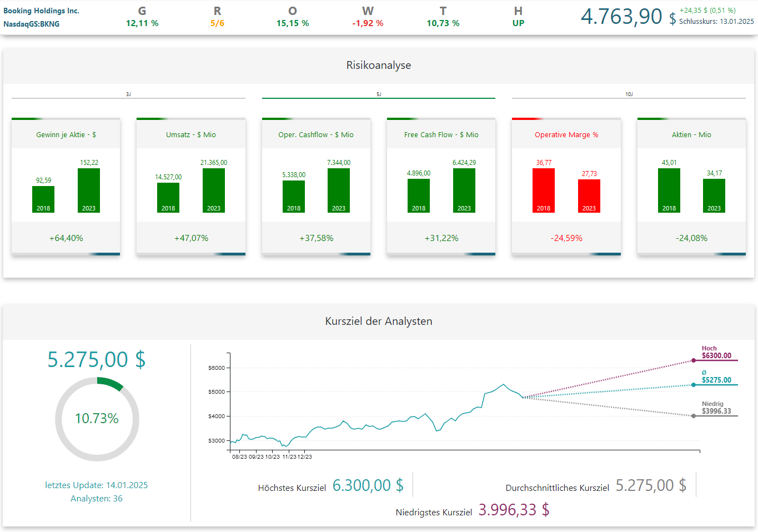Click the NasdaqGS:BKNG ticker
Viewport: 758px width, 532px height.
tap(31, 24)
